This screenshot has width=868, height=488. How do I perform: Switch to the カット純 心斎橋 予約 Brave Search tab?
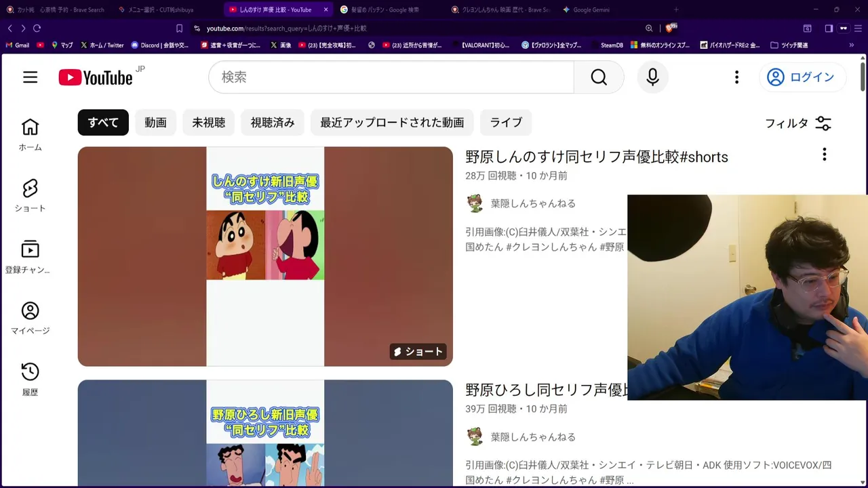pyautogui.click(x=56, y=9)
